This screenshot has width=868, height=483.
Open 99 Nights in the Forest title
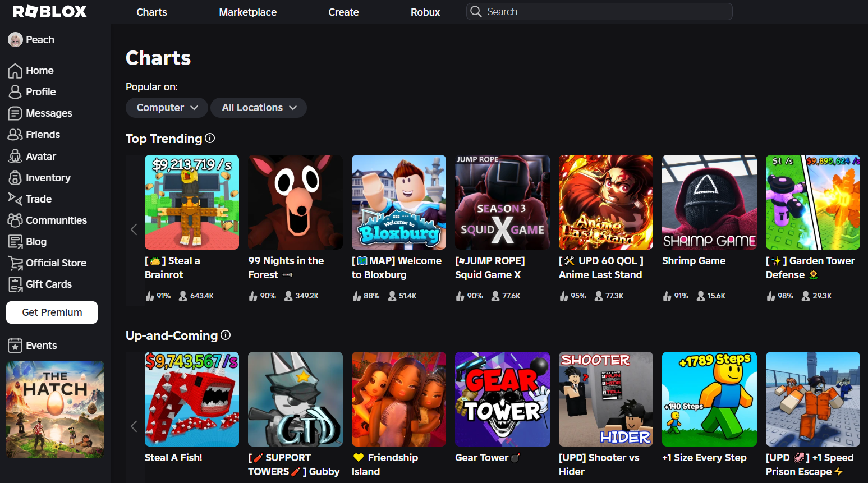pos(286,268)
